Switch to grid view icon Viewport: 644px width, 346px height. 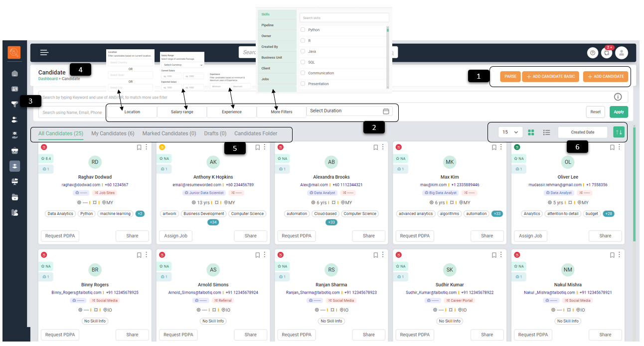(531, 132)
